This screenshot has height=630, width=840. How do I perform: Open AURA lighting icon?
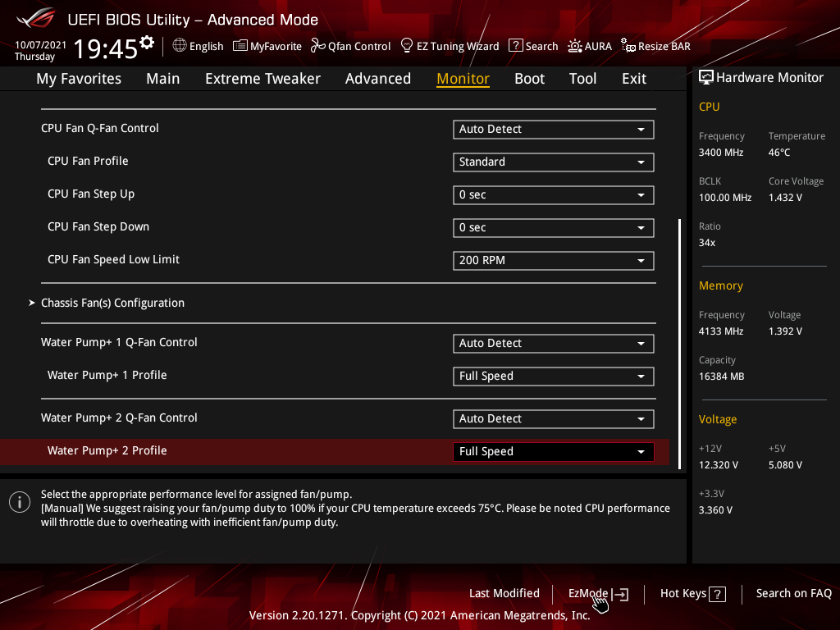pyautogui.click(x=575, y=46)
